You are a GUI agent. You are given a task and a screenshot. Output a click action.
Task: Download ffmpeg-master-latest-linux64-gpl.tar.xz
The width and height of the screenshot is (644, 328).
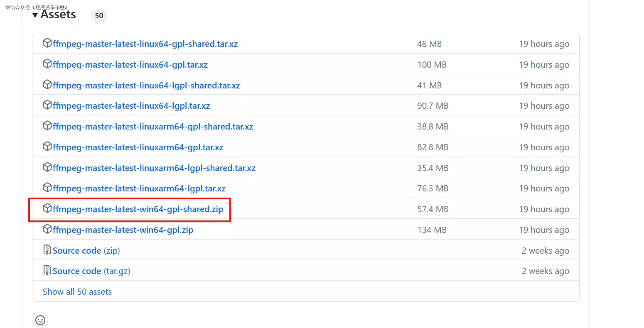tap(130, 65)
